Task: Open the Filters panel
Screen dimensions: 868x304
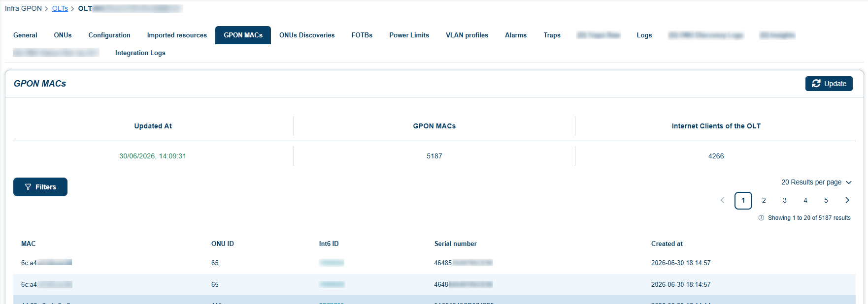Action: (x=40, y=187)
